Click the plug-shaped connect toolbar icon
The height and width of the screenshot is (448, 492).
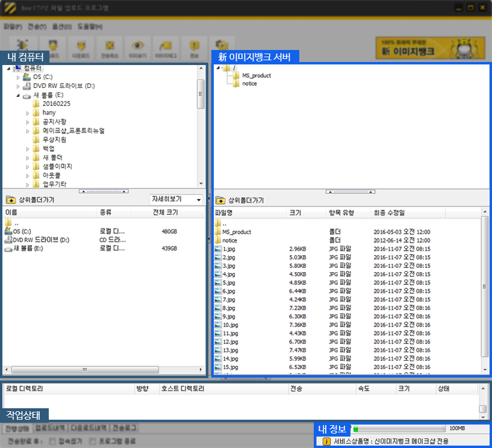click(22, 45)
